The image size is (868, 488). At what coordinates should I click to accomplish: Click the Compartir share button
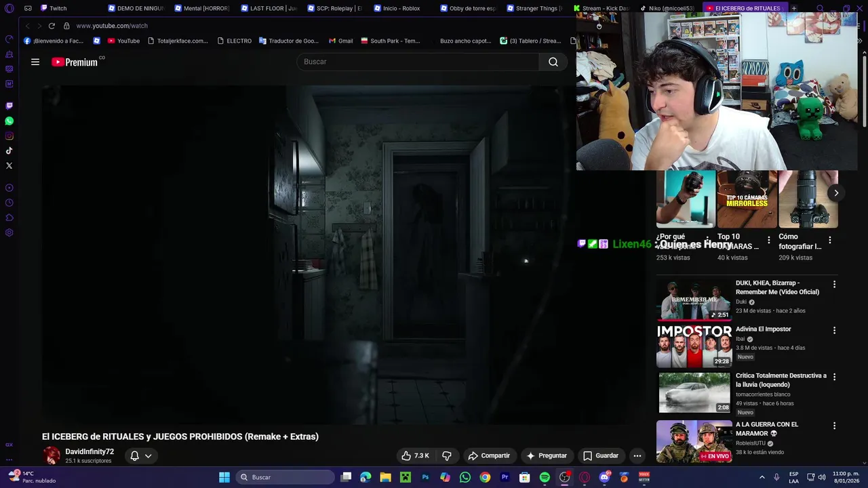[x=489, y=455]
